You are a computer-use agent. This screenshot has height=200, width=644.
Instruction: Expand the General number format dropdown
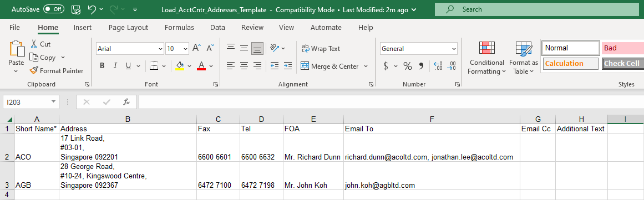(454, 49)
